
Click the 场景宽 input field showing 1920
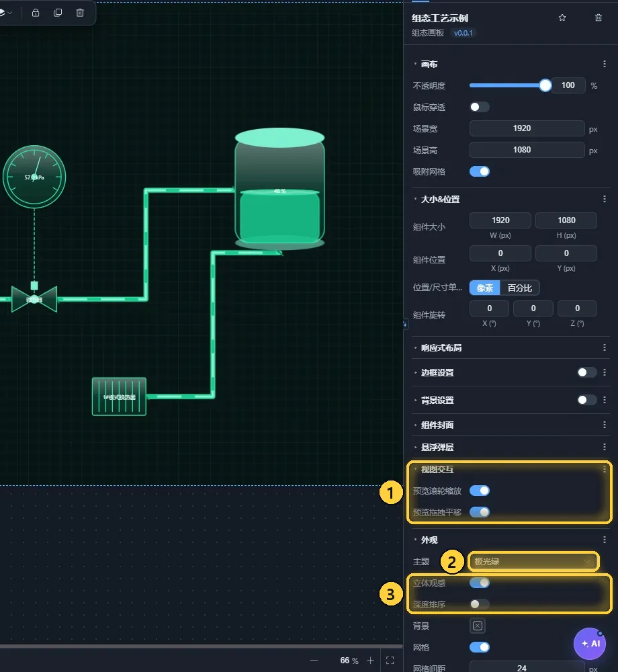527,128
